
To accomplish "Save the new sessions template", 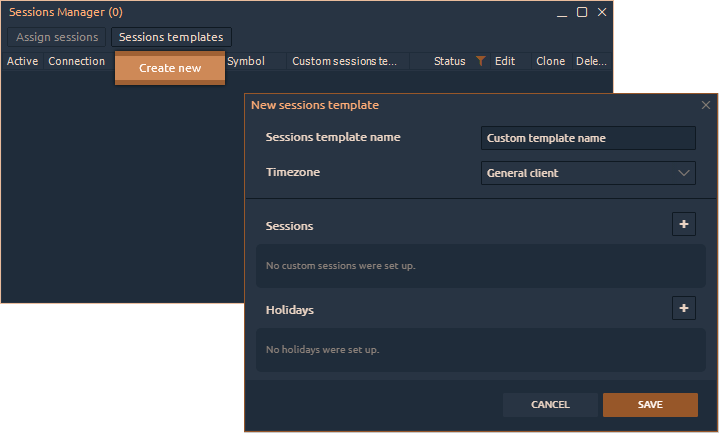I will tap(650, 405).
